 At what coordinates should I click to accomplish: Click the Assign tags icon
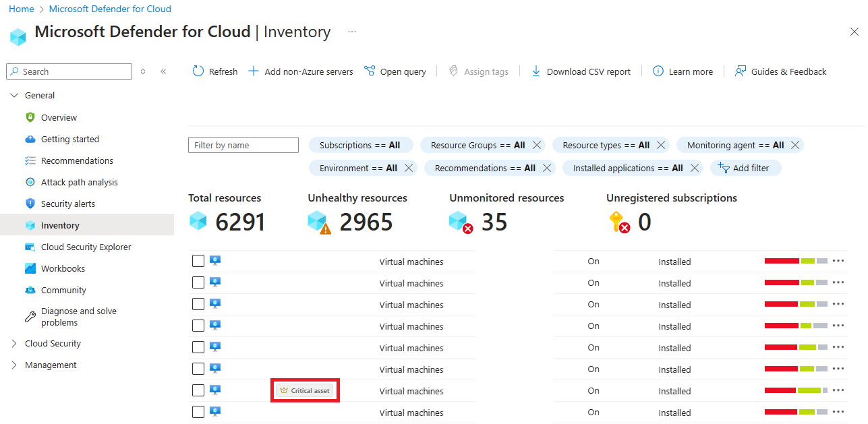453,71
